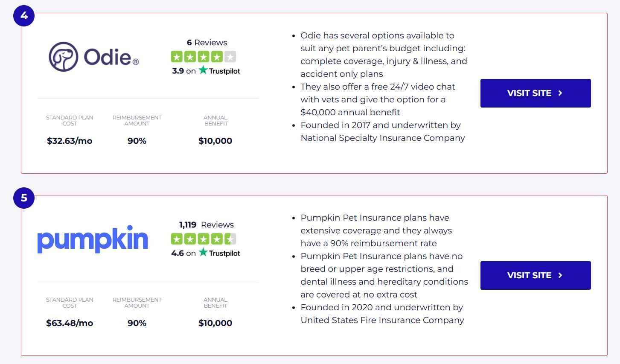Click Odie's $10,000 annual benefit value

[215, 141]
